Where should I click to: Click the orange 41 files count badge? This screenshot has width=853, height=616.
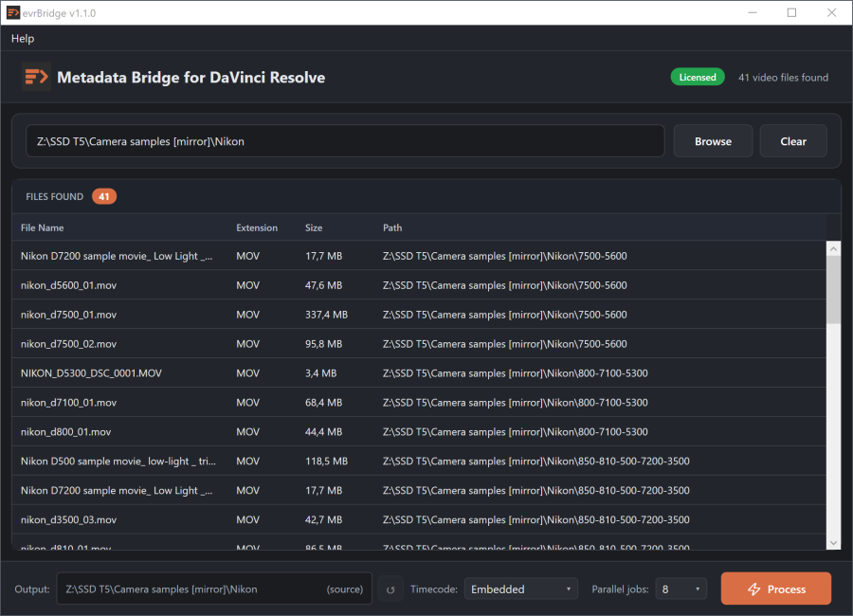[x=104, y=196]
